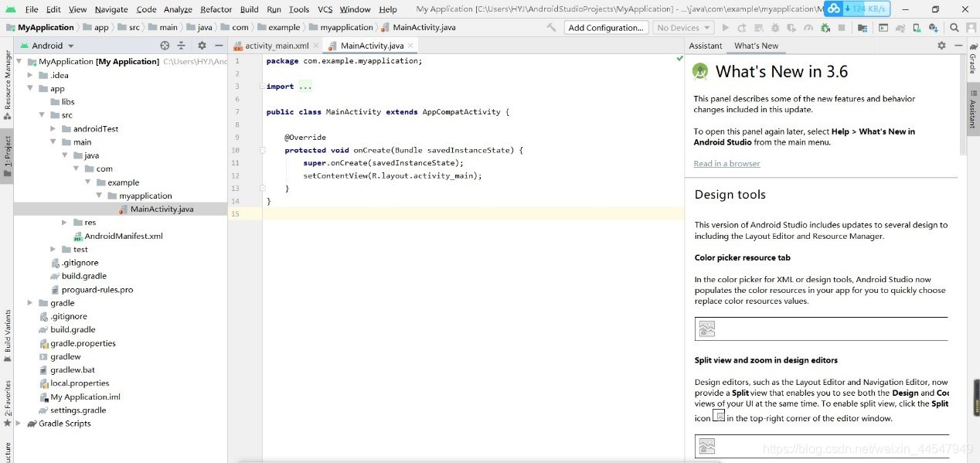This screenshot has width=980, height=463.
Task: Click the src breadcrumb segment
Action: (134, 27)
